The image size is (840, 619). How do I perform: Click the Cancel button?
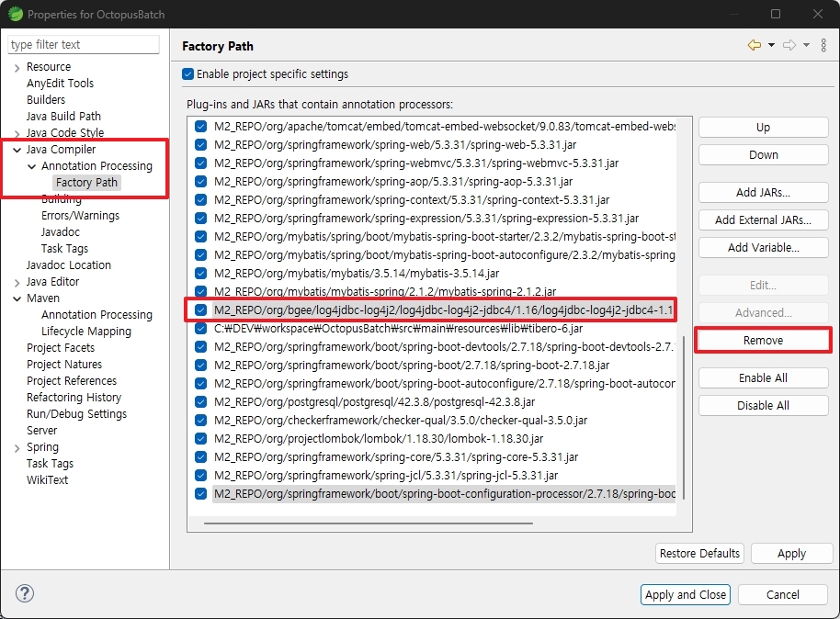(x=783, y=594)
